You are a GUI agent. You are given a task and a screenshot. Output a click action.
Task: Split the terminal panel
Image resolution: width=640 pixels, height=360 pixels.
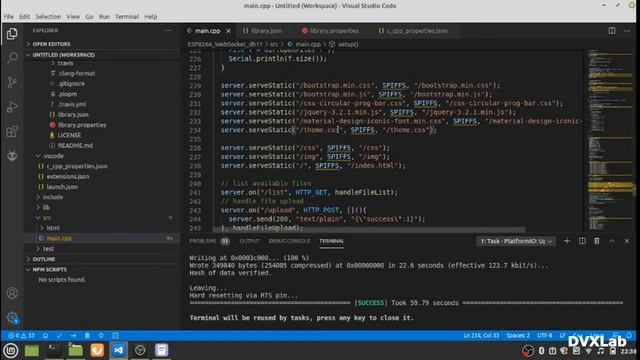point(582,241)
